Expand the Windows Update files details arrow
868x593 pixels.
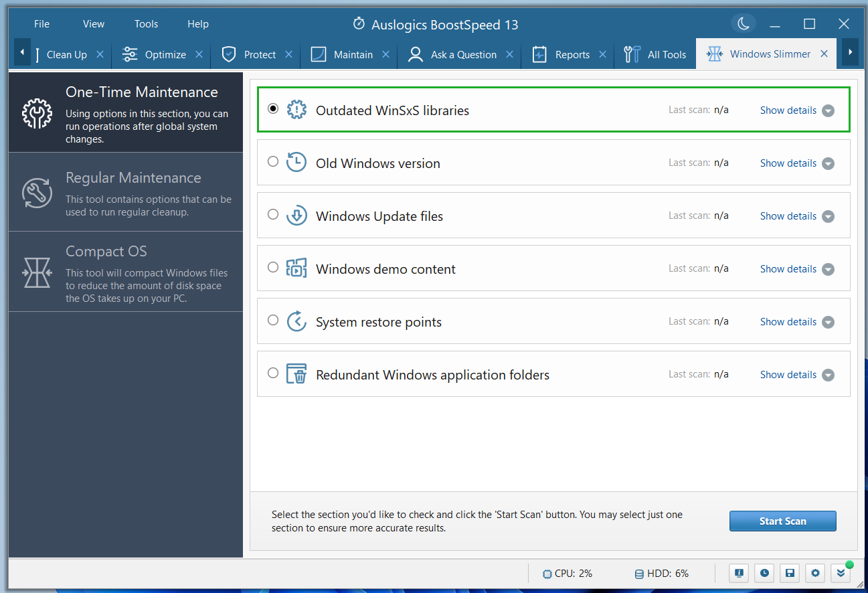coord(828,216)
